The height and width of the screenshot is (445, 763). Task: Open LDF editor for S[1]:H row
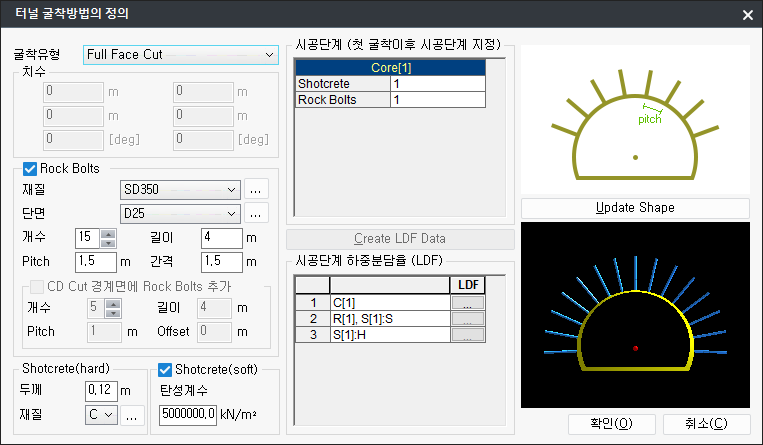coord(467,334)
